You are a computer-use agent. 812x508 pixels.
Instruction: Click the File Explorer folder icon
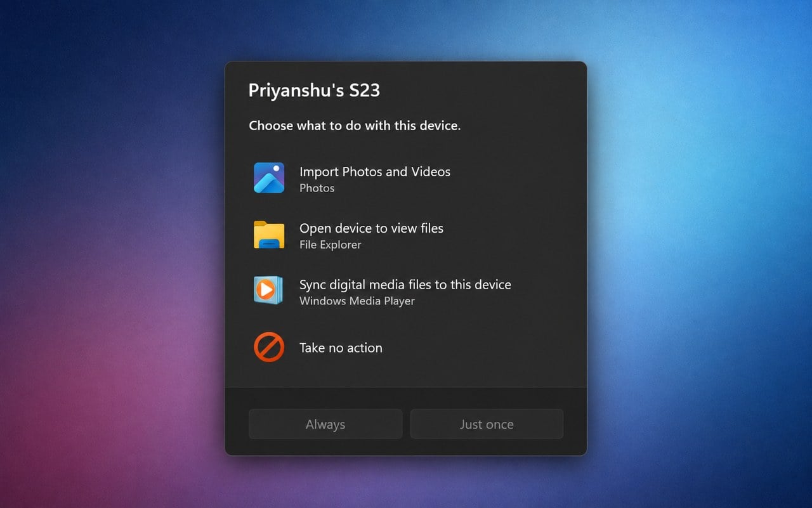pos(269,235)
